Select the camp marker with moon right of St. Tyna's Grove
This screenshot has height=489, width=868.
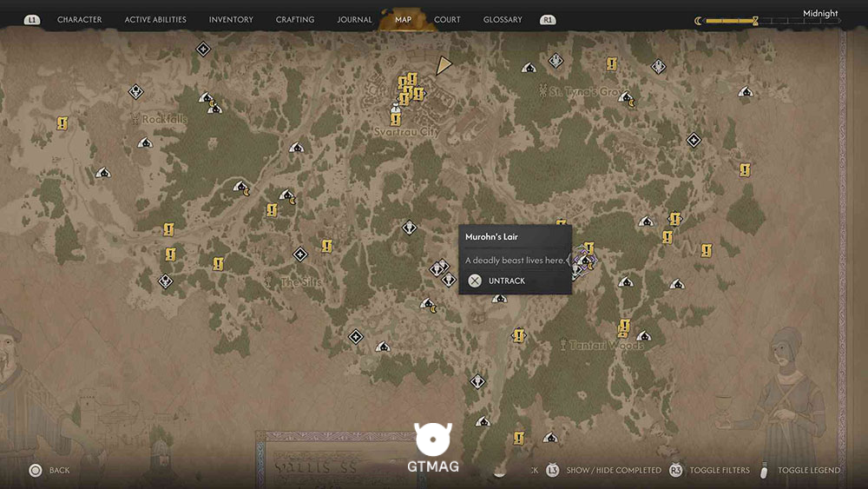(x=626, y=98)
